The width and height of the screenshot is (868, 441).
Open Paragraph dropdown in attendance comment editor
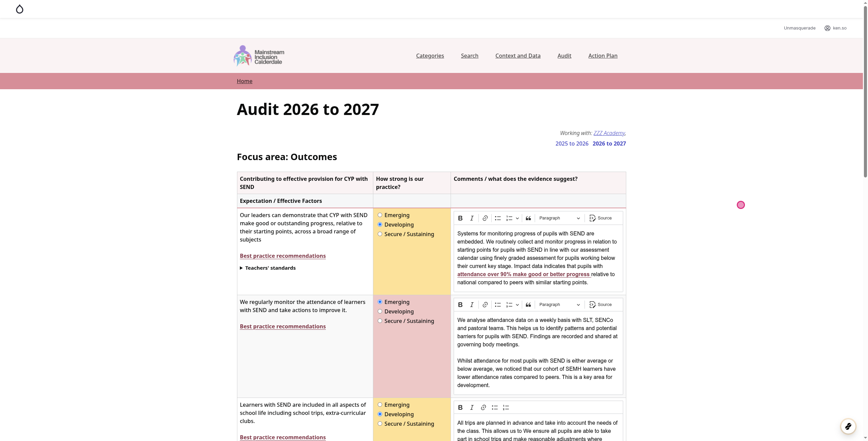point(559,305)
